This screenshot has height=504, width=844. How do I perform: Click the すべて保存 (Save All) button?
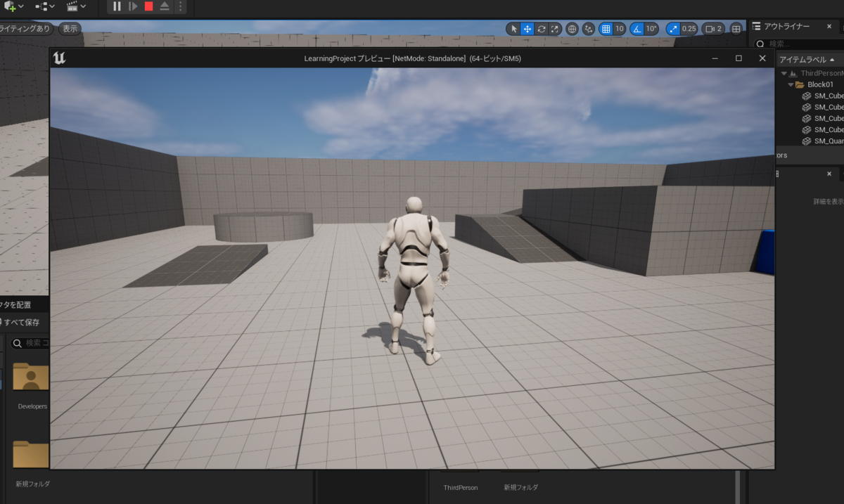point(21,322)
